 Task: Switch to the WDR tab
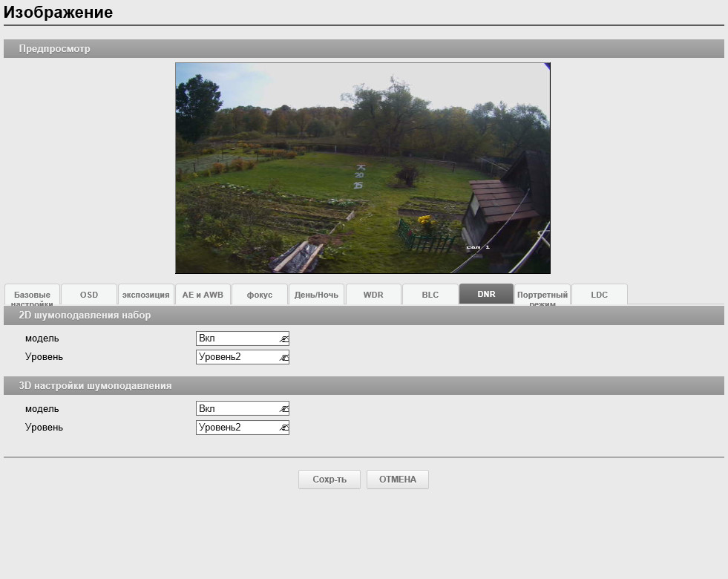pos(373,295)
